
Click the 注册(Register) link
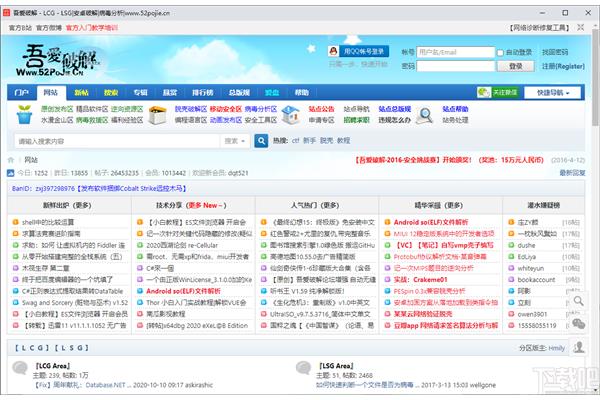click(x=563, y=66)
